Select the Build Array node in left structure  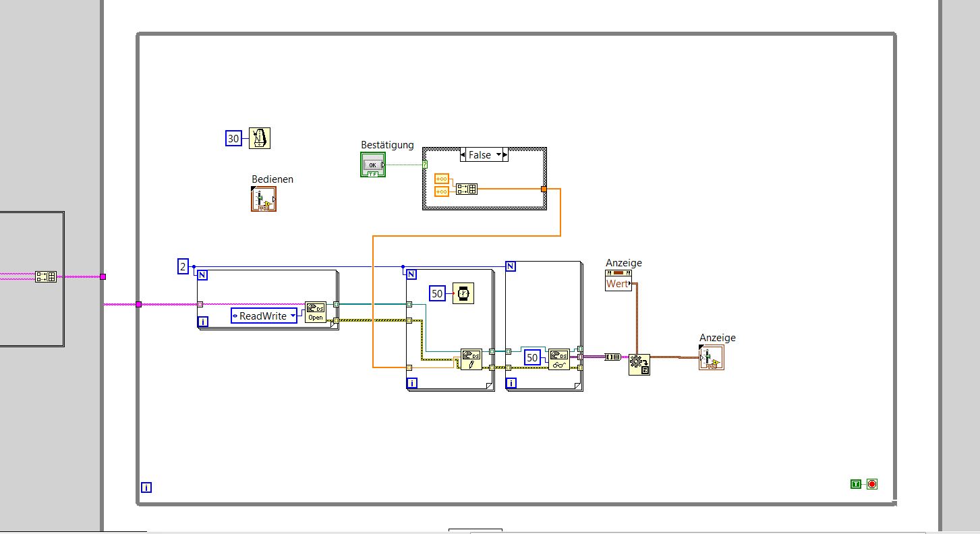pos(46,276)
